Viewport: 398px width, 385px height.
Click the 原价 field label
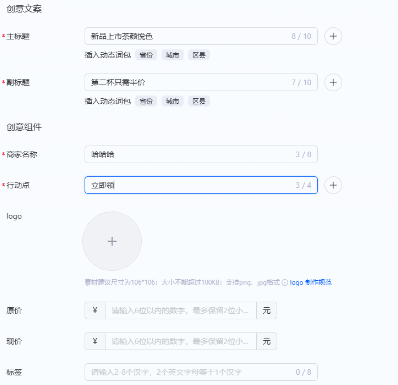14,310
